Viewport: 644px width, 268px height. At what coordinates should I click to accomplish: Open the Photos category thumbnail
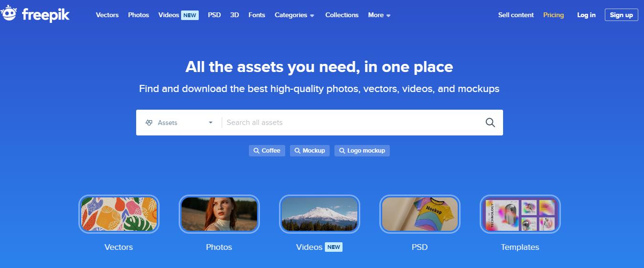pyautogui.click(x=219, y=214)
